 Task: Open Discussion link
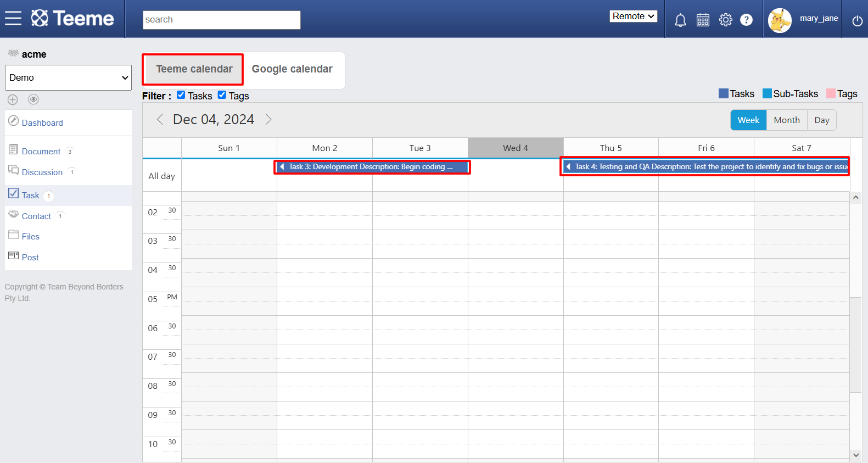pyautogui.click(x=42, y=172)
